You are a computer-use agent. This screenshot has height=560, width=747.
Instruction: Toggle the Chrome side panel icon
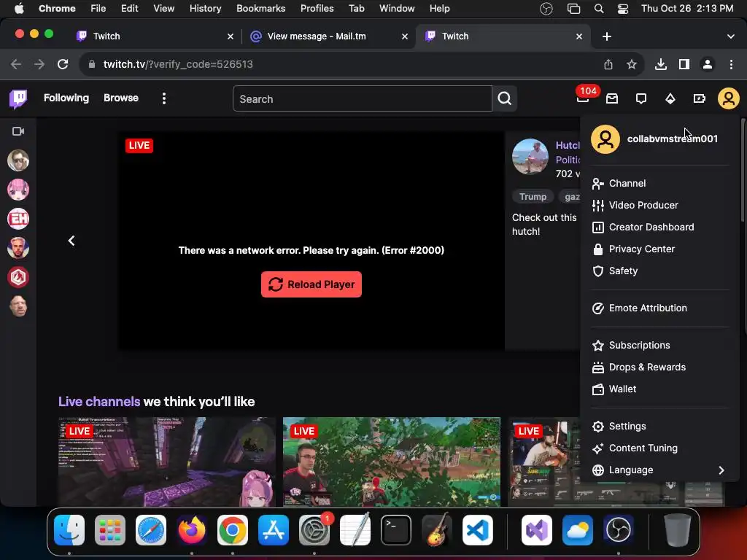pos(684,64)
